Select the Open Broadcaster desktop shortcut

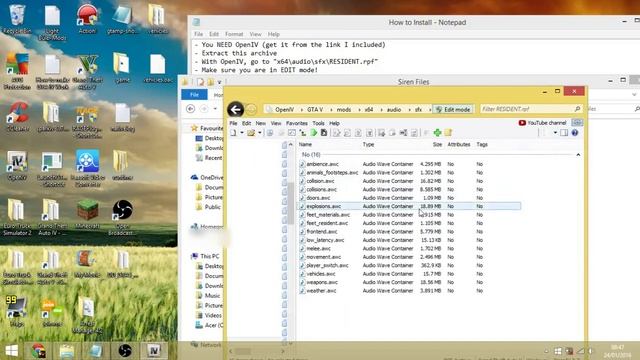[122, 217]
